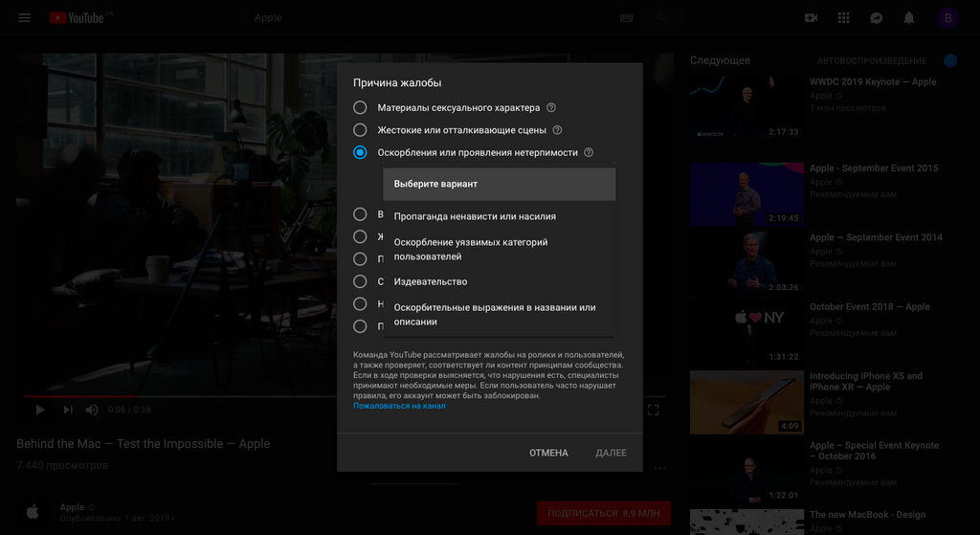The height and width of the screenshot is (535, 980).
Task: Click help icon next to Оскорбления или проявления нетерпимости
Action: tap(589, 152)
